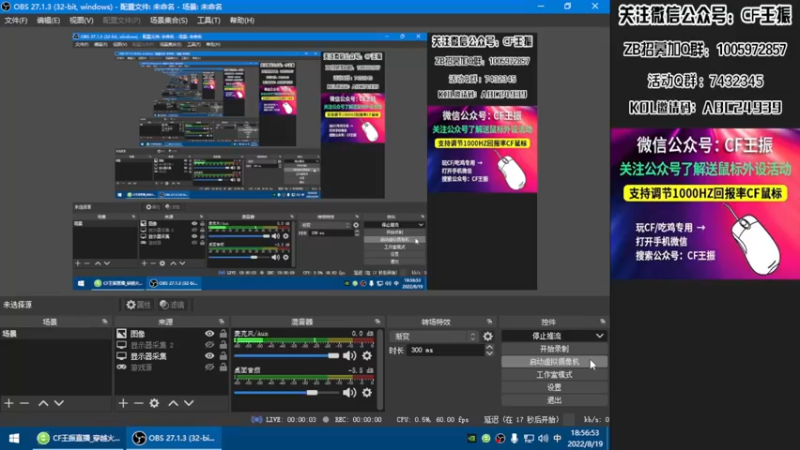Toggle lock on the 显示器采集 source

pyautogui.click(x=223, y=356)
